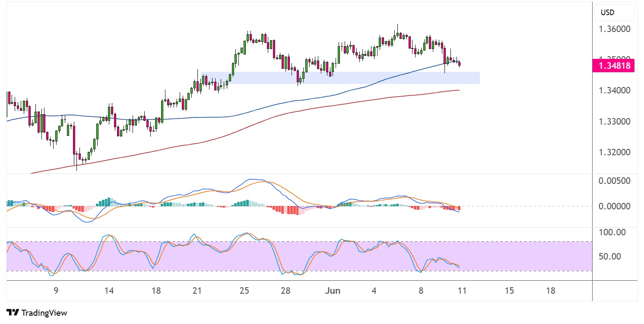Select the 1.34000 price axis label
The height and width of the screenshot is (324, 644).
tap(615, 90)
